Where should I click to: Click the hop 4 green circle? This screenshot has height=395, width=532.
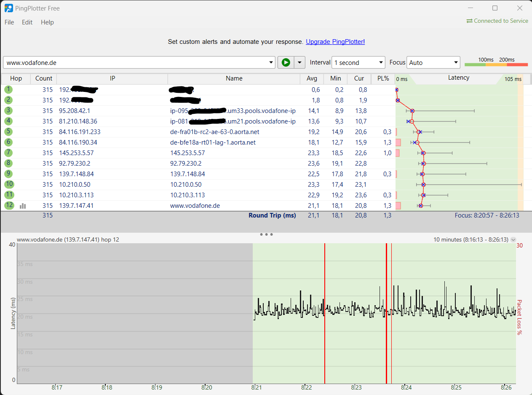[9, 121]
